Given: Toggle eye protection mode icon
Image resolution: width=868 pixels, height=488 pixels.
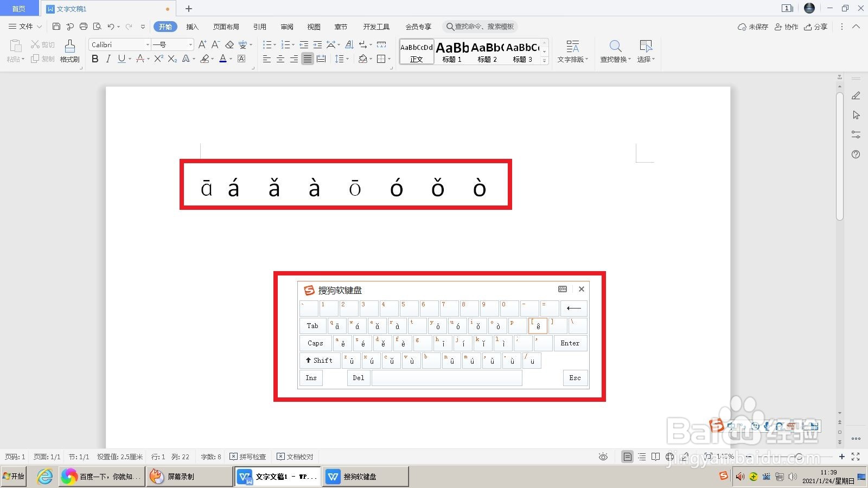Looking at the screenshot, I should pyautogui.click(x=603, y=457).
